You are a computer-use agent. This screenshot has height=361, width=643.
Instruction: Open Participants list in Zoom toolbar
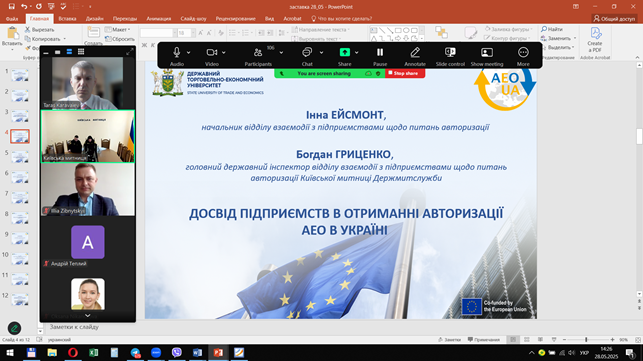tap(258, 53)
